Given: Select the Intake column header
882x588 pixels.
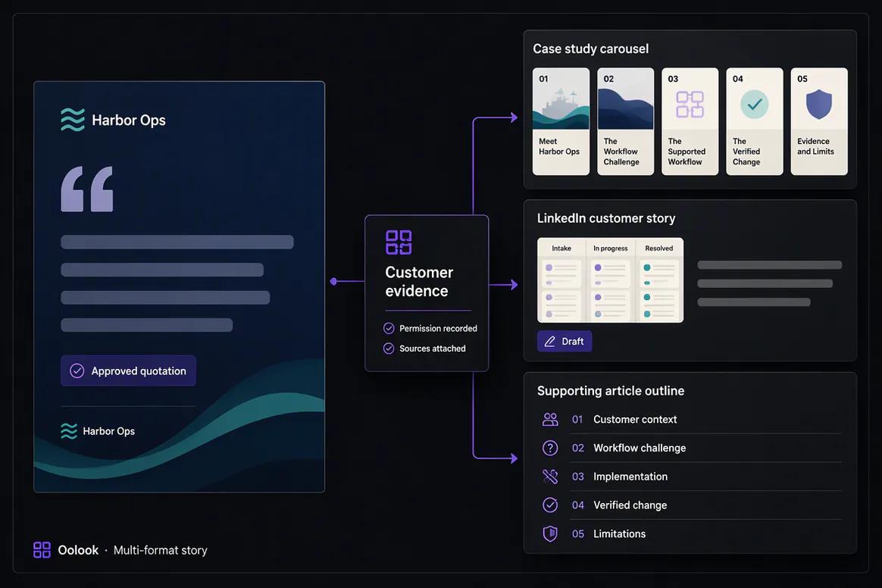Looking at the screenshot, I should [x=561, y=248].
